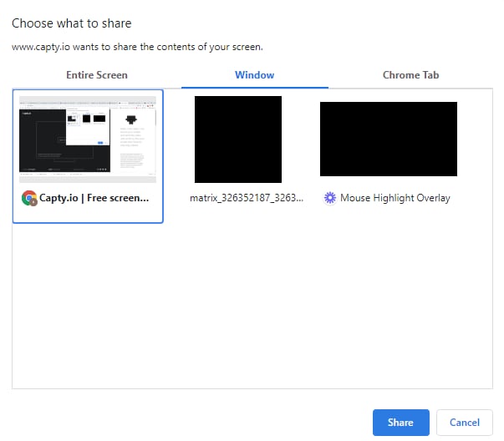The height and width of the screenshot is (441, 504).
Task: Pick the Mouse Highlight Overlay black thumbnail
Action: tap(389, 139)
